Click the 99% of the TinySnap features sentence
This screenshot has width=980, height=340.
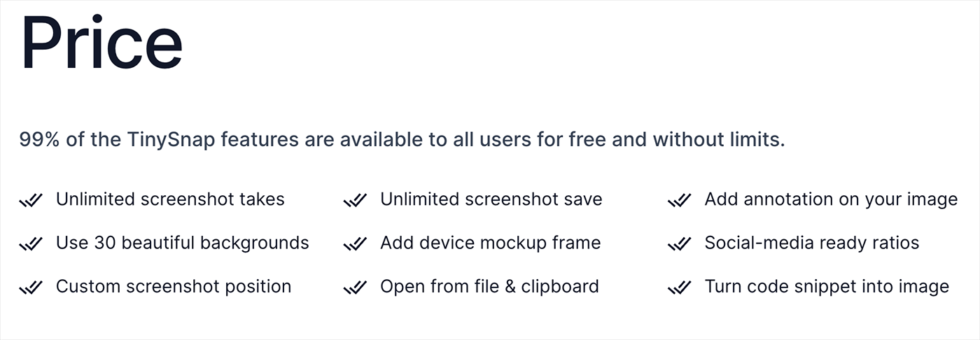click(x=402, y=140)
